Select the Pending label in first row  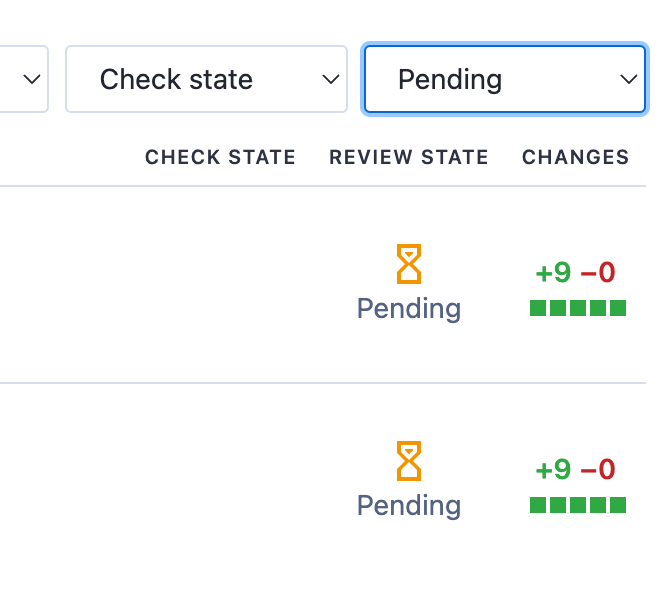pyautogui.click(x=409, y=309)
